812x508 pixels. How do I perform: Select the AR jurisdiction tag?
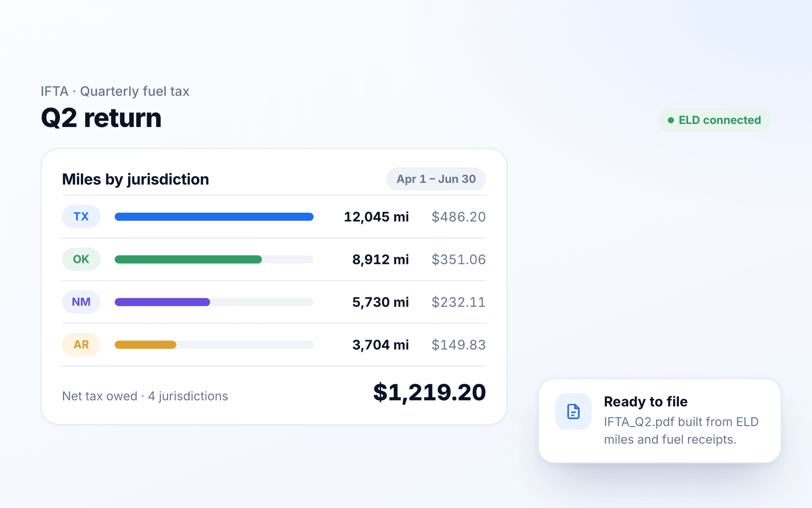(81, 344)
